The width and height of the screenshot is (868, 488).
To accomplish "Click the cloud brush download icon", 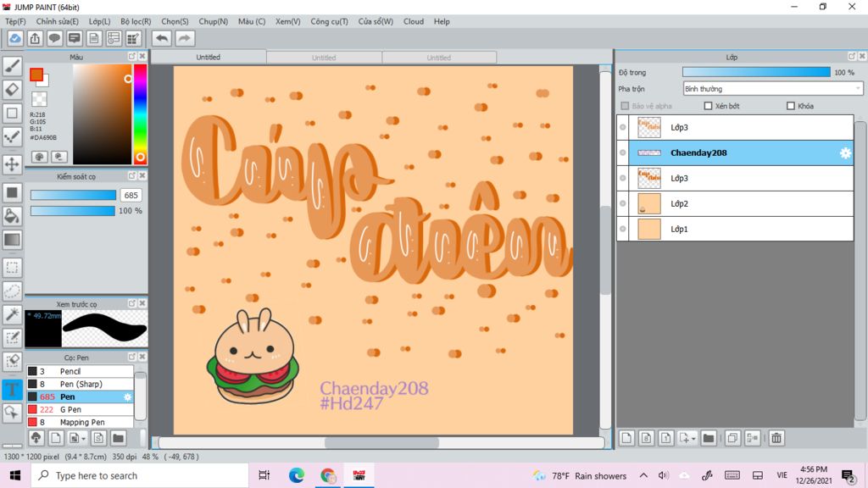I will (36, 438).
